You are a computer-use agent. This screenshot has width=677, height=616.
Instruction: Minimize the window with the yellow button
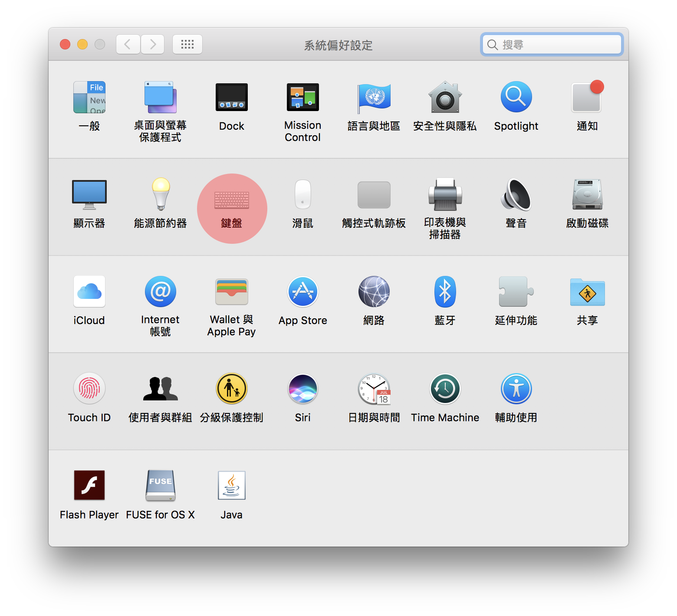[x=82, y=44]
